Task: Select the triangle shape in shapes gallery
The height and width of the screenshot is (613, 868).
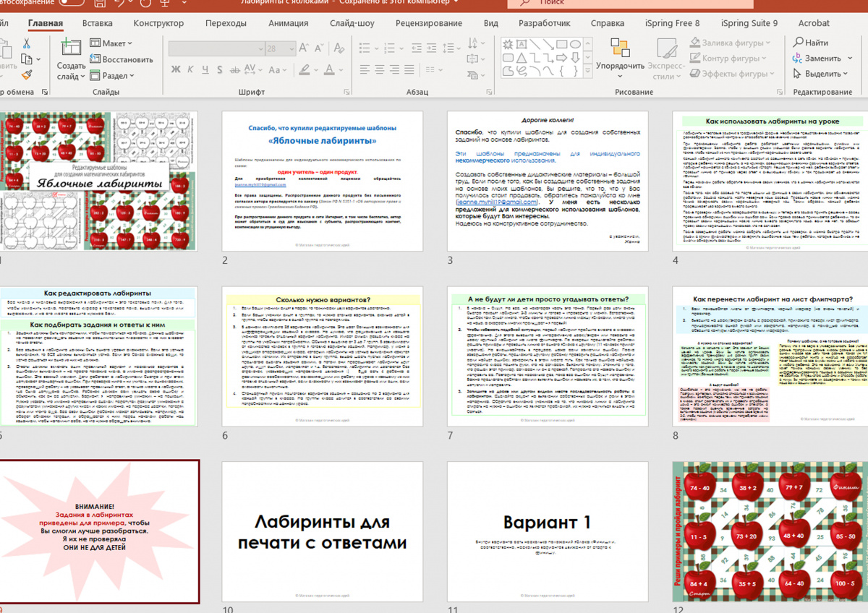Action: tap(522, 58)
